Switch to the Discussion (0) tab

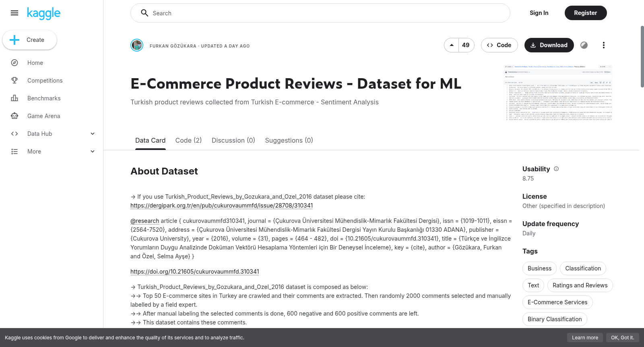(x=233, y=140)
